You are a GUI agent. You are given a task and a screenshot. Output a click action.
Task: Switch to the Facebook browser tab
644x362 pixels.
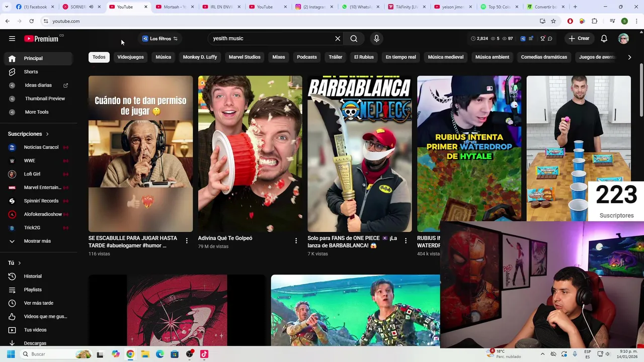[x=35, y=7]
